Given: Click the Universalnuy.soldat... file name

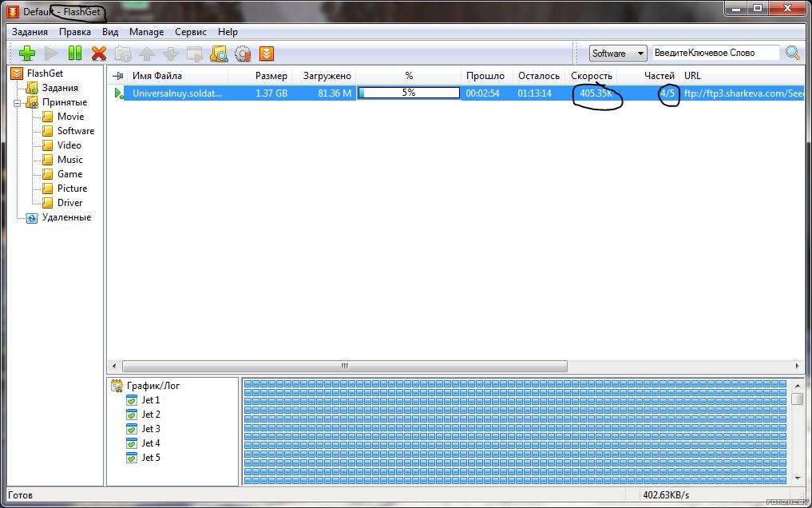Looking at the screenshot, I should click(177, 93).
